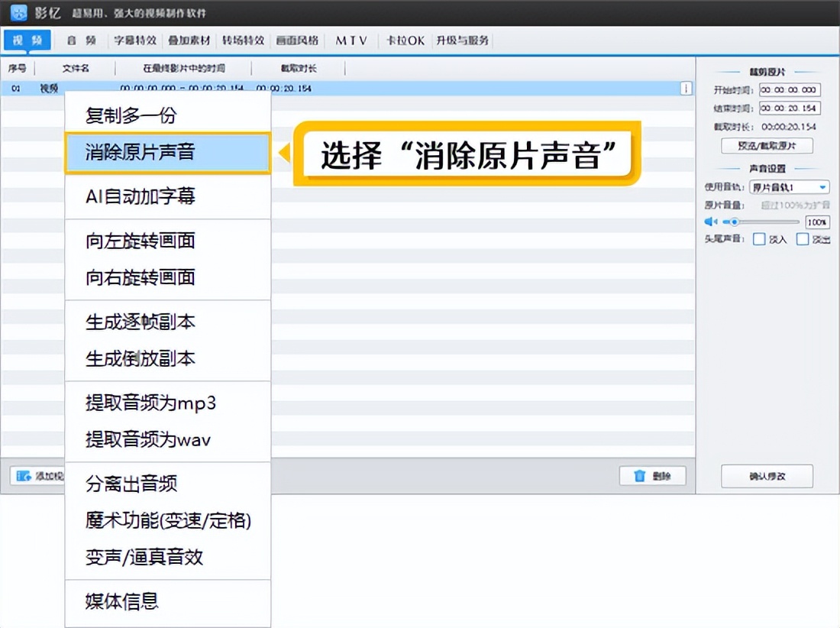Click the 开始时间 start time field

(x=789, y=90)
